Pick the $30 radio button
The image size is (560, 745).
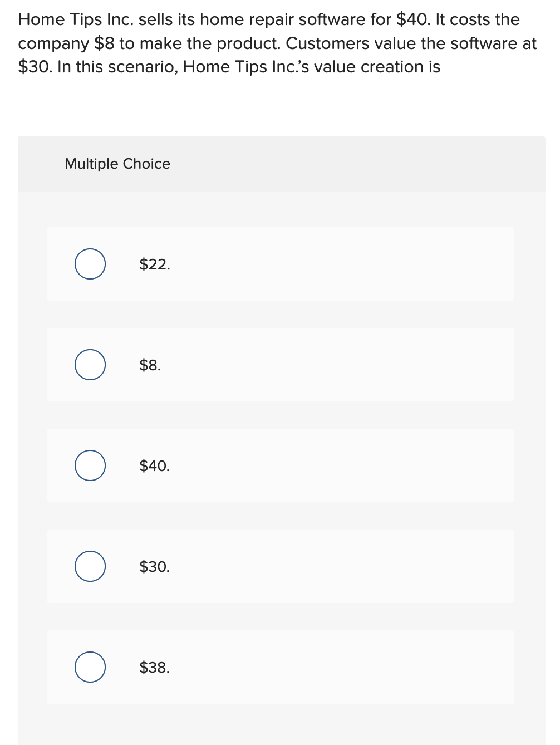[x=90, y=566]
